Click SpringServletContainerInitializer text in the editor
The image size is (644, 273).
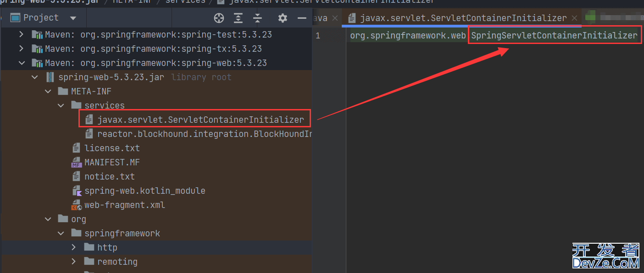(554, 35)
